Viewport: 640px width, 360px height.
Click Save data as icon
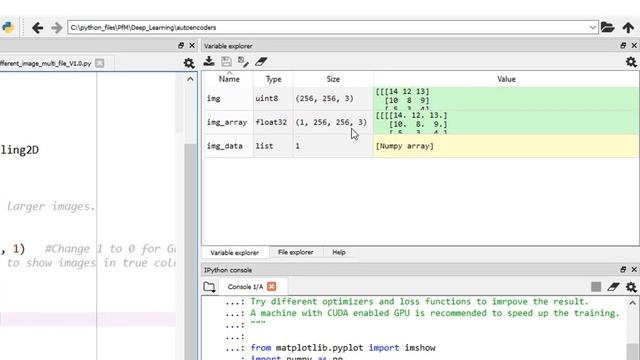(x=243, y=62)
